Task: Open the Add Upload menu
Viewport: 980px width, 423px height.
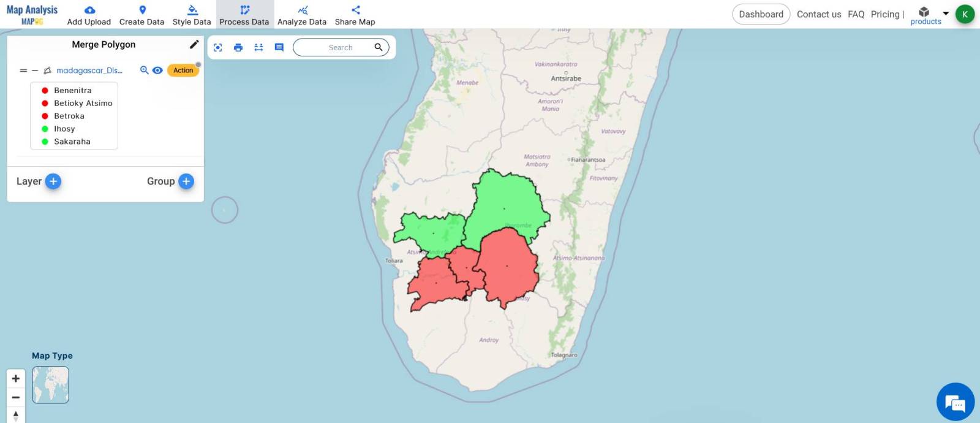Action: coord(89,15)
